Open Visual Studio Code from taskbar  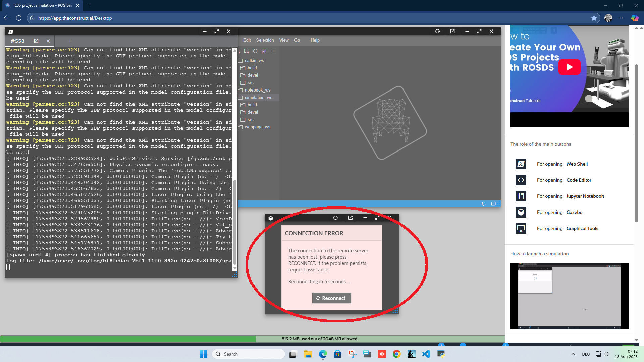[426, 354]
